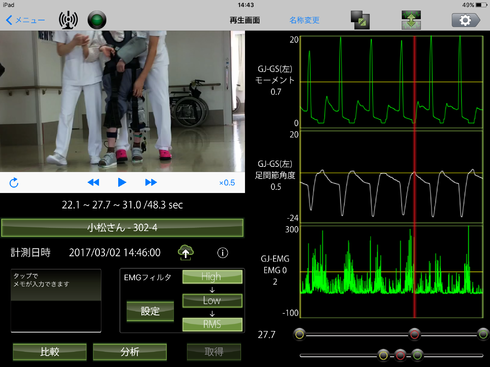The width and height of the screenshot is (490, 367).
Task: Tap the green status indicator light
Action: coord(97,20)
